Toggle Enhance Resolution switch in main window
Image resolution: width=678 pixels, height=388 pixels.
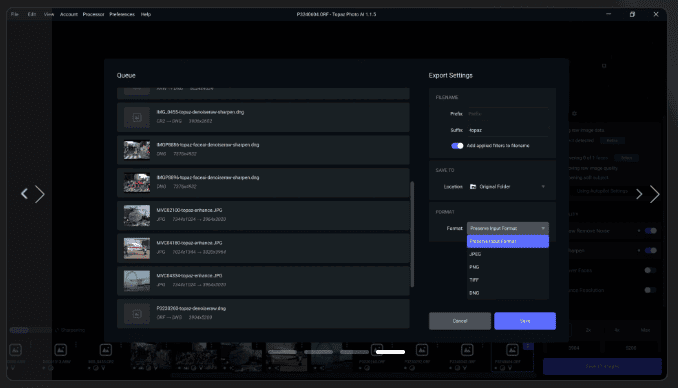pos(650,290)
